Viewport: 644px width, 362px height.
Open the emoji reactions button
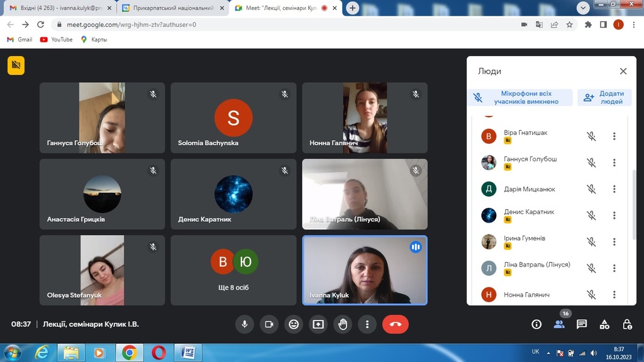click(x=294, y=324)
